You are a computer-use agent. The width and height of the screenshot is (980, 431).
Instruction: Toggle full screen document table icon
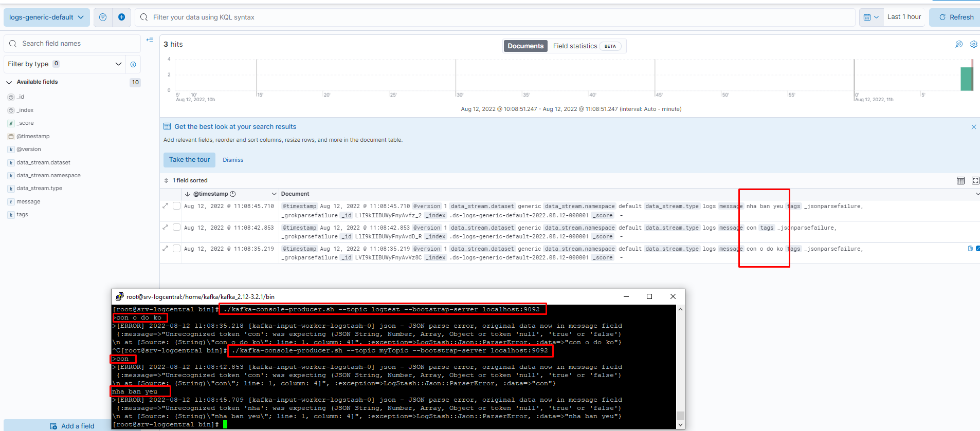975,180
